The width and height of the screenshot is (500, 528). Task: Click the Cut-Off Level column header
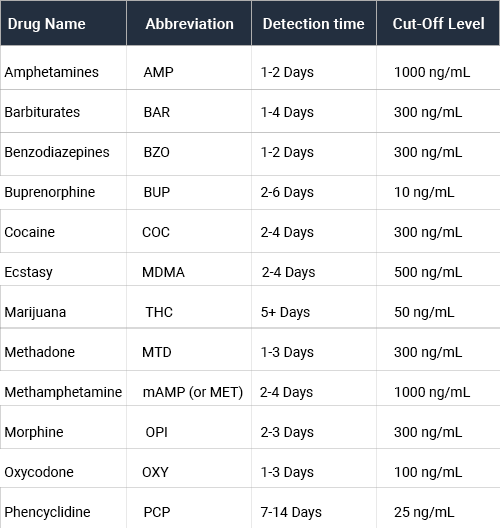[438, 23]
